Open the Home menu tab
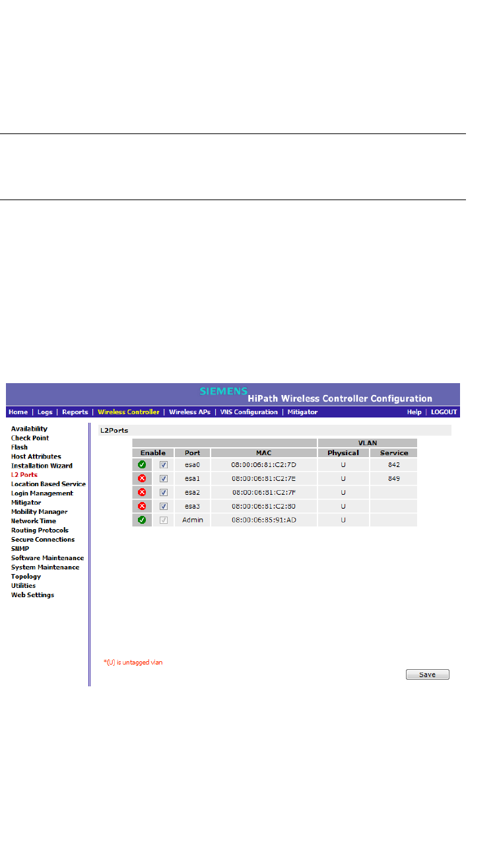497x868 pixels. (18, 412)
